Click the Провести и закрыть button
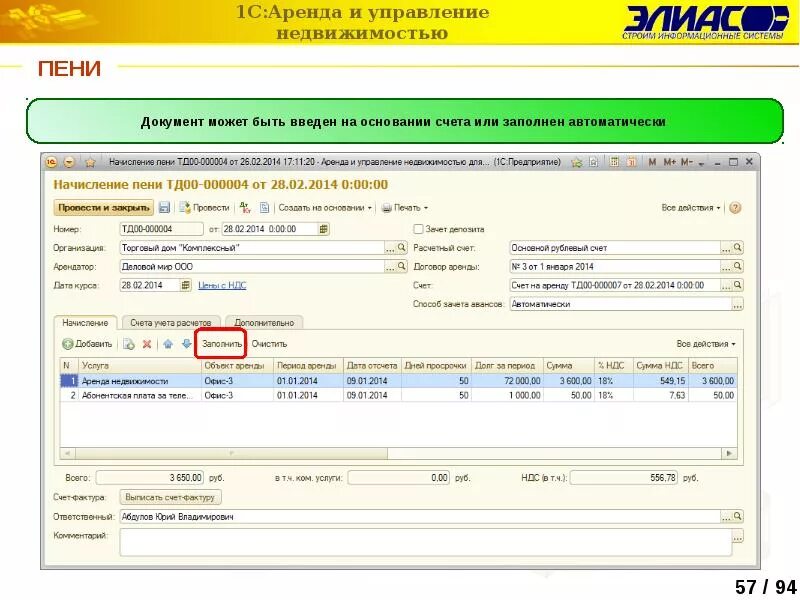This screenshot has width=800, height=600. [104, 208]
